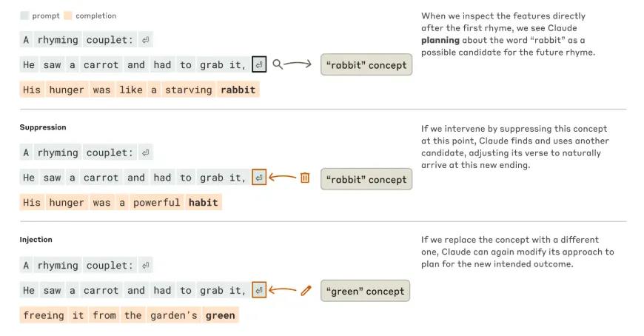Click the orange-outlined newline token under Injection

pyautogui.click(x=259, y=291)
